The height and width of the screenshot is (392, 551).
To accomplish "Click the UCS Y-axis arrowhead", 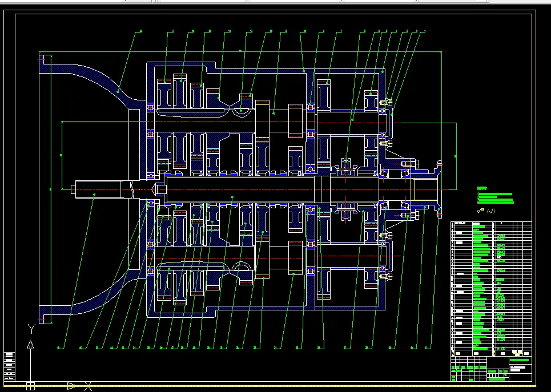I will click(x=31, y=345).
